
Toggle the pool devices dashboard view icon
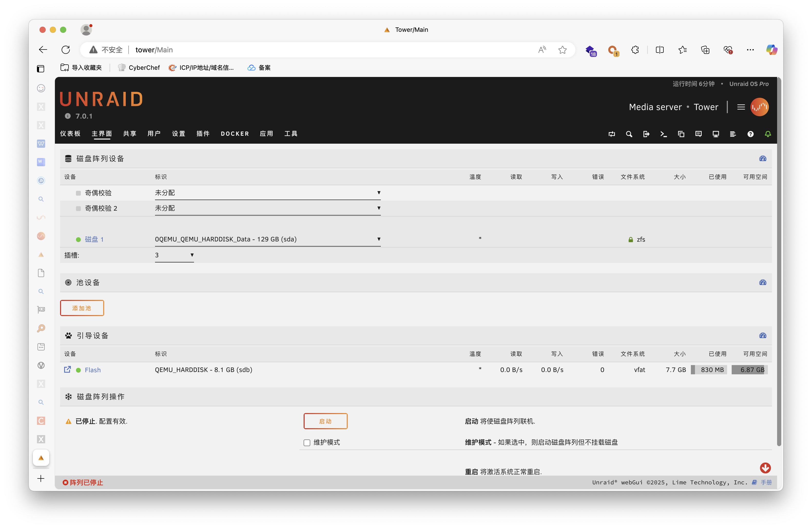[762, 282]
